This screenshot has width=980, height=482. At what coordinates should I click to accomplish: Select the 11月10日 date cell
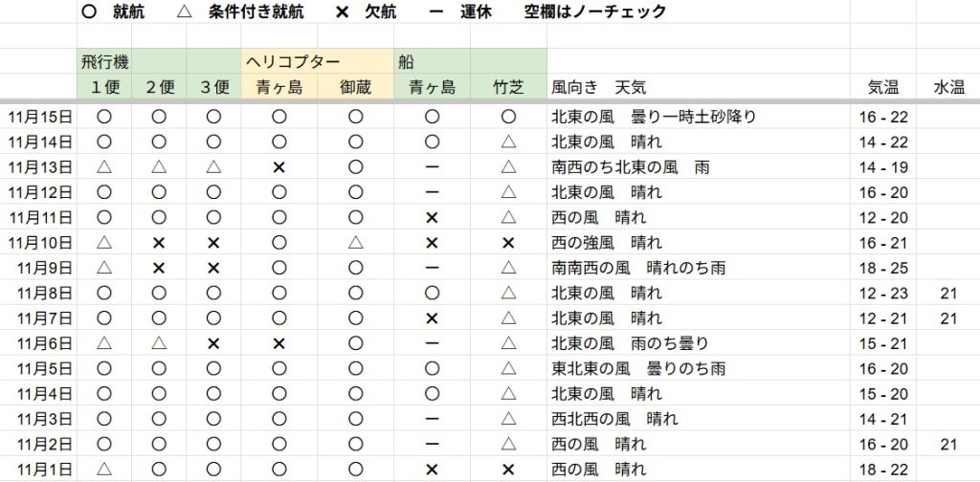click(39, 243)
